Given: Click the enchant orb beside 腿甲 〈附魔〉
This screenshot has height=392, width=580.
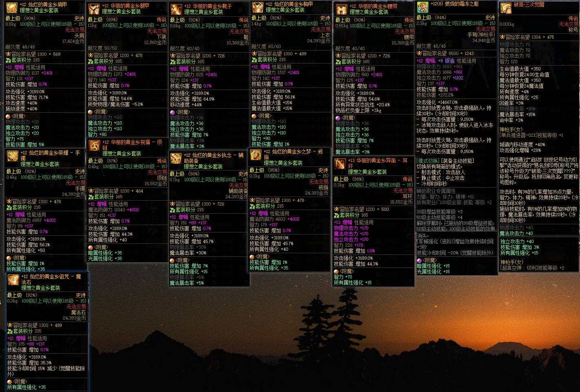Looking at the screenshot, I should pyautogui.click(x=90, y=112).
